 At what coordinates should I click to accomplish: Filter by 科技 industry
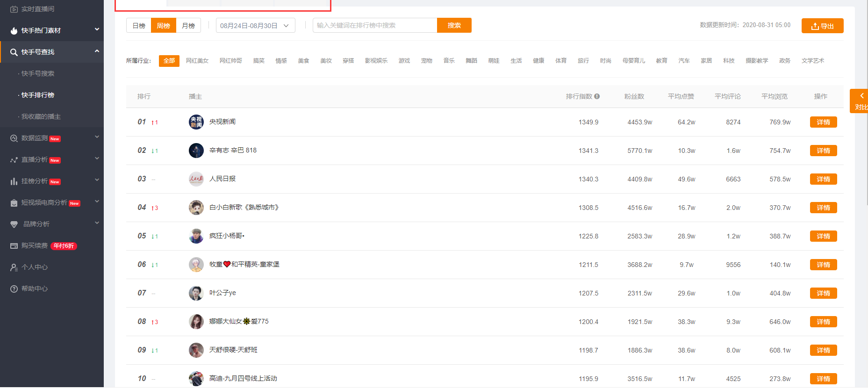click(x=729, y=61)
